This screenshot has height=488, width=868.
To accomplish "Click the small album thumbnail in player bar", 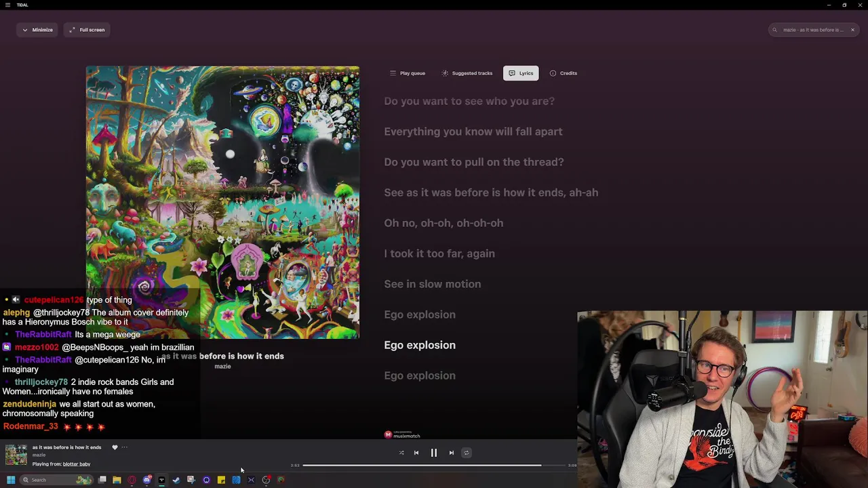I will (x=16, y=455).
